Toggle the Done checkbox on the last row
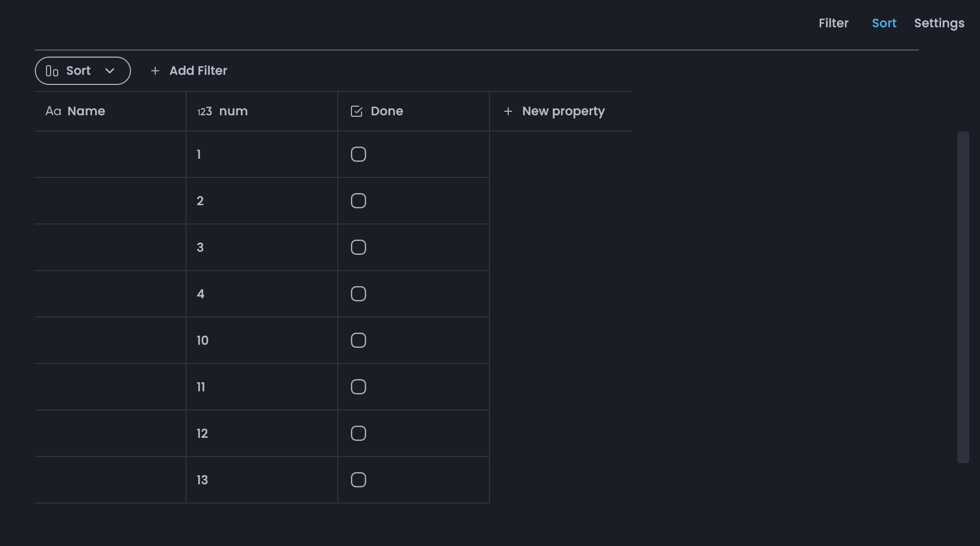 [358, 479]
